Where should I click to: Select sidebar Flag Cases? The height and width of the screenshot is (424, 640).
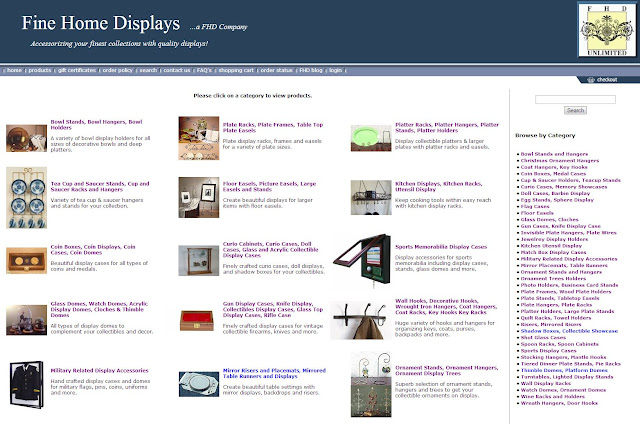[535, 206]
